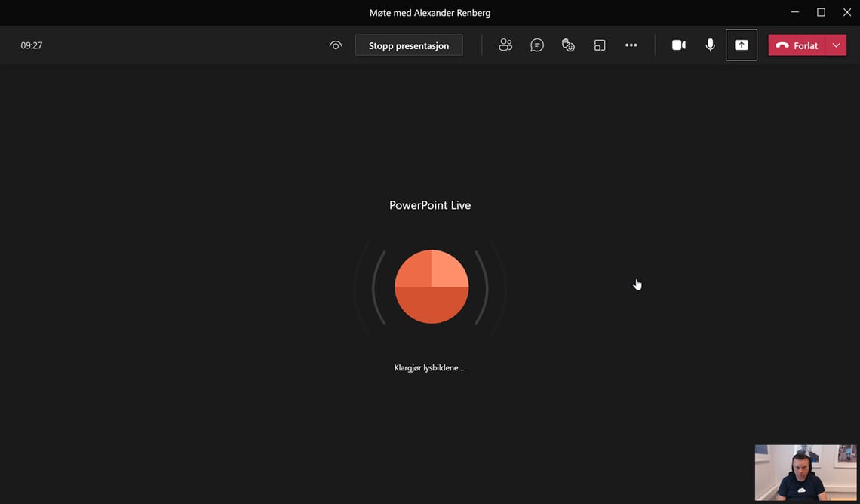Expand the Forlat dropdown chevron

836,45
